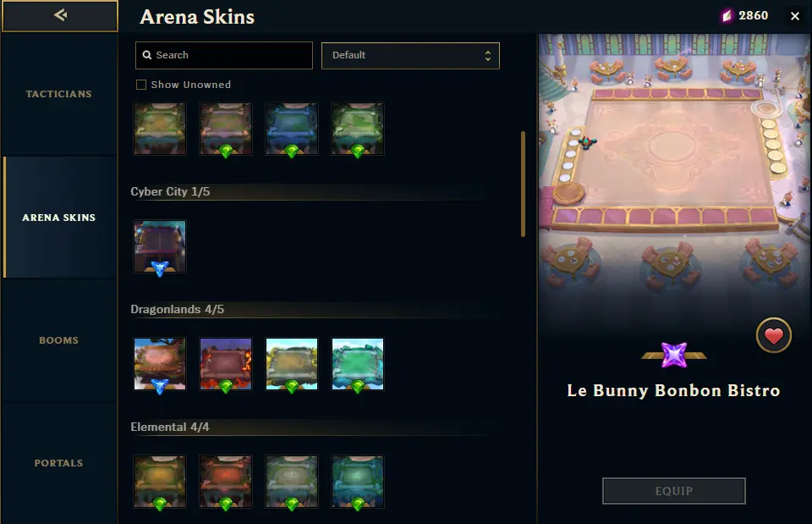Click the Equip button

pos(674,491)
